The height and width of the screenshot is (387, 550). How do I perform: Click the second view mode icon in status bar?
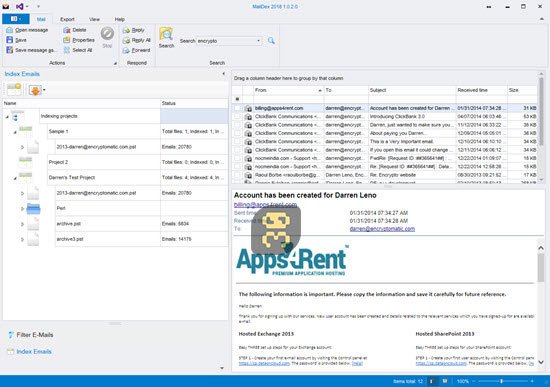pos(444,381)
